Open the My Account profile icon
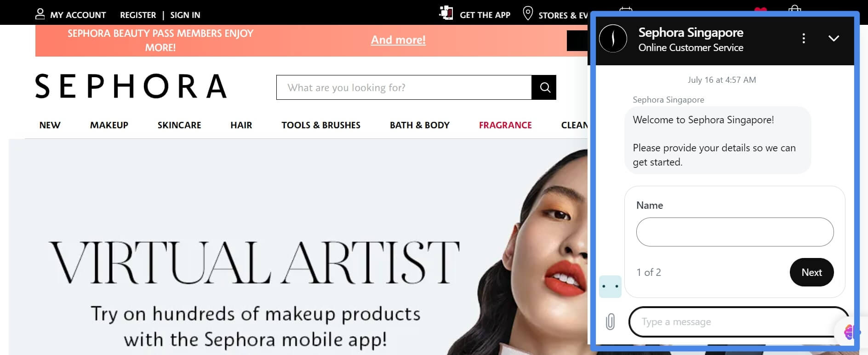868x355 pixels. pos(40,14)
